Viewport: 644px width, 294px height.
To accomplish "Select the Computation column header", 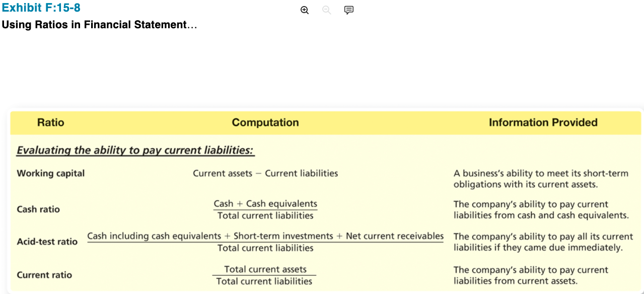I will [x=265, y=123].
